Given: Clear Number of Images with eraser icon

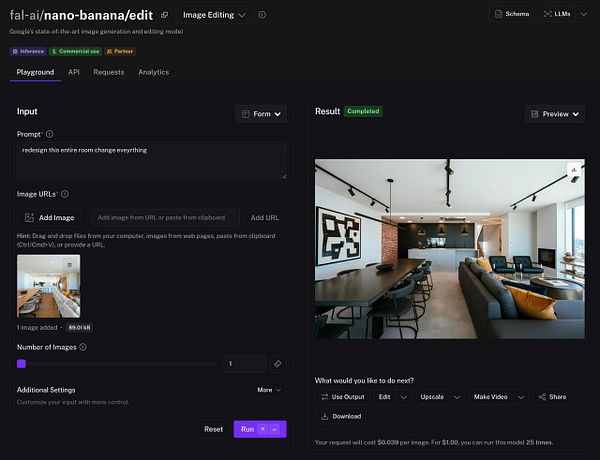Looking at the screenshot, I should pos(278,364).
